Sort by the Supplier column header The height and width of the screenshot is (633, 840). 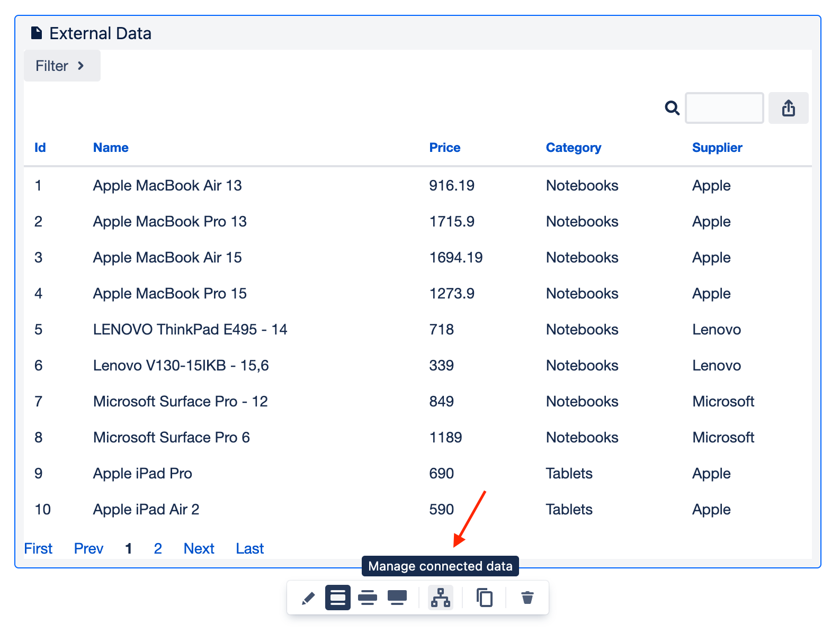pyautogui.click(x=717, y=148)
